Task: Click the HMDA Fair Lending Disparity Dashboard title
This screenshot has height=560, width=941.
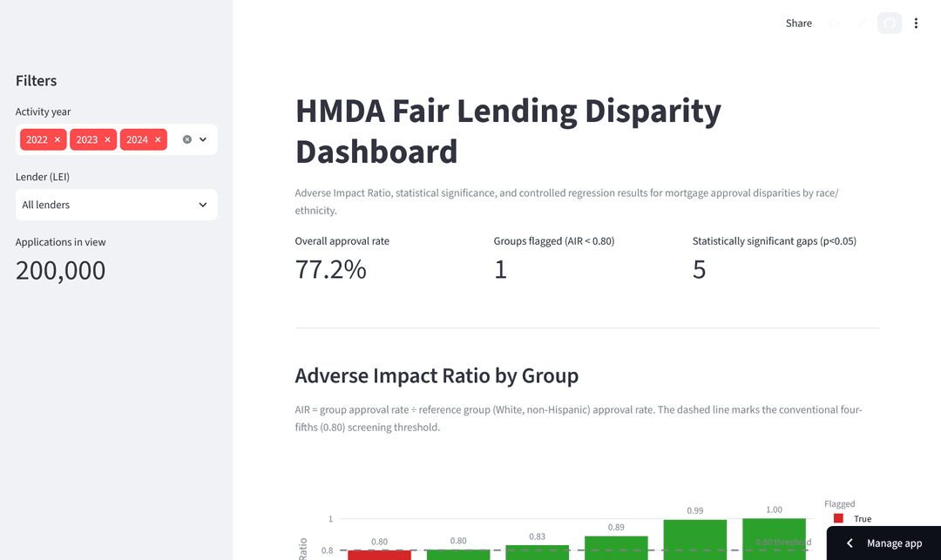Action: 508,131
